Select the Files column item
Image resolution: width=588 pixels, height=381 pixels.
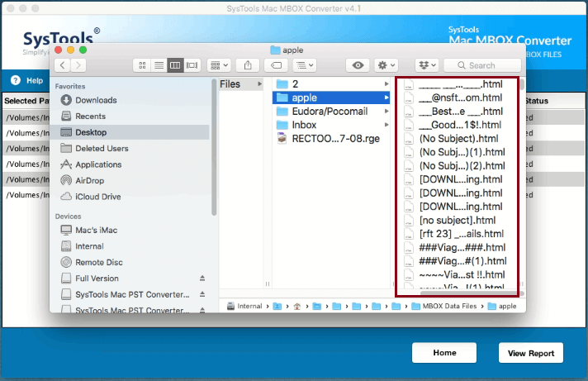click(x=241, y=84)
